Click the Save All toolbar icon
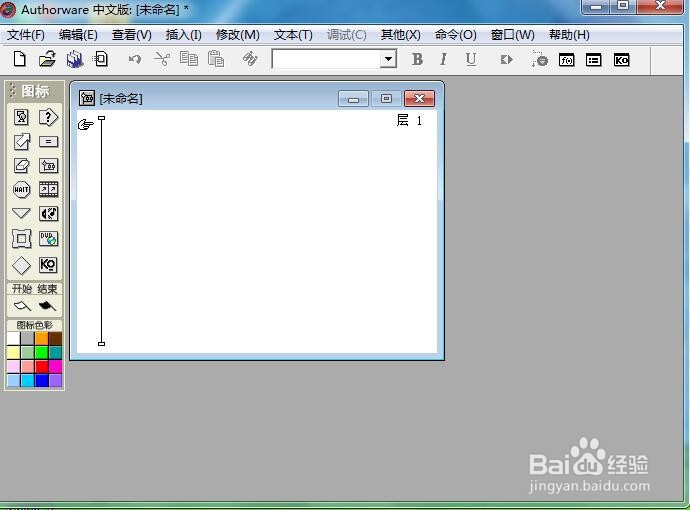The height and width of the screenshot is (510, 690). (x=74, y=59)
